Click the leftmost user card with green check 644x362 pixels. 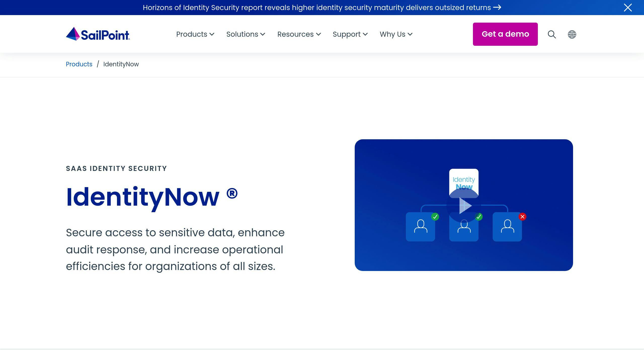(420, 227)
